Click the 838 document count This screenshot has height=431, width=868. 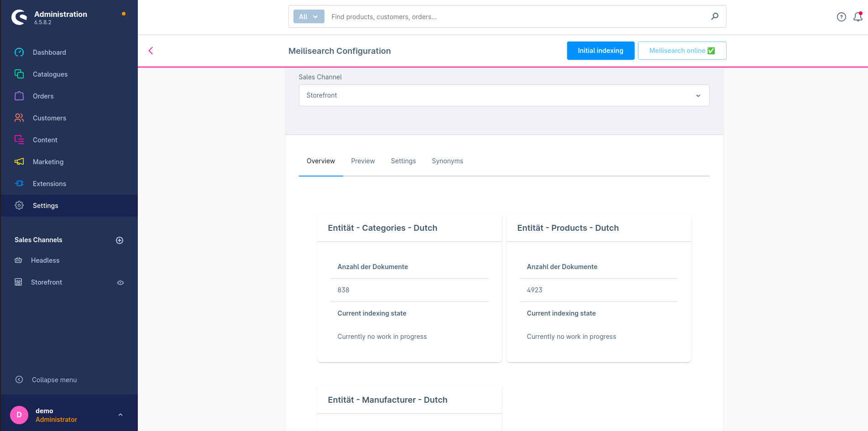point(343,290)
